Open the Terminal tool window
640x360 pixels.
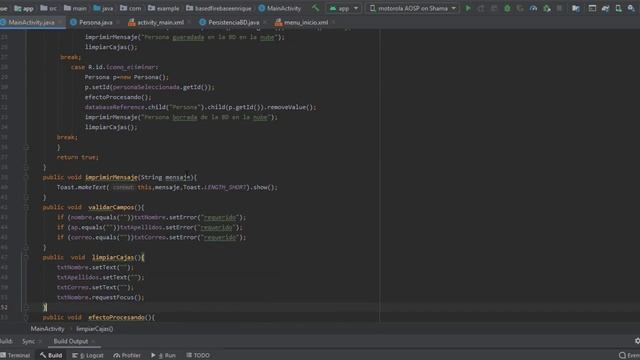(x=16, y=356)
